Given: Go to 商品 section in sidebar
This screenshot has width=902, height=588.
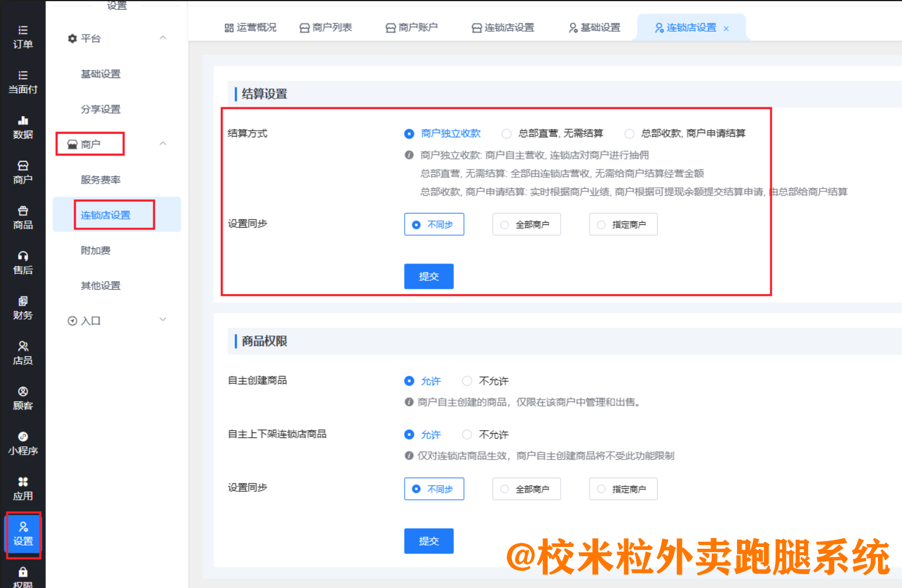Looking at the screenshot, I should point(22,217).
